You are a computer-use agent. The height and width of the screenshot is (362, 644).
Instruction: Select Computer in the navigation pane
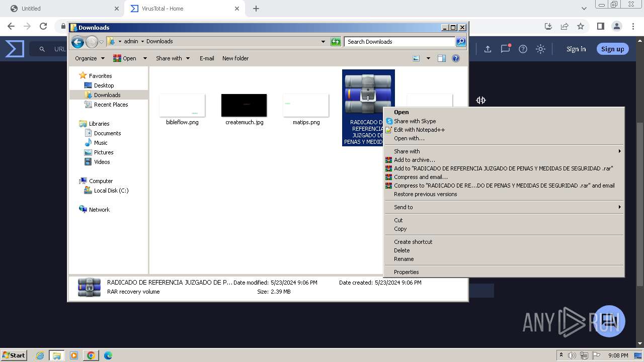(x=101, y=181)
